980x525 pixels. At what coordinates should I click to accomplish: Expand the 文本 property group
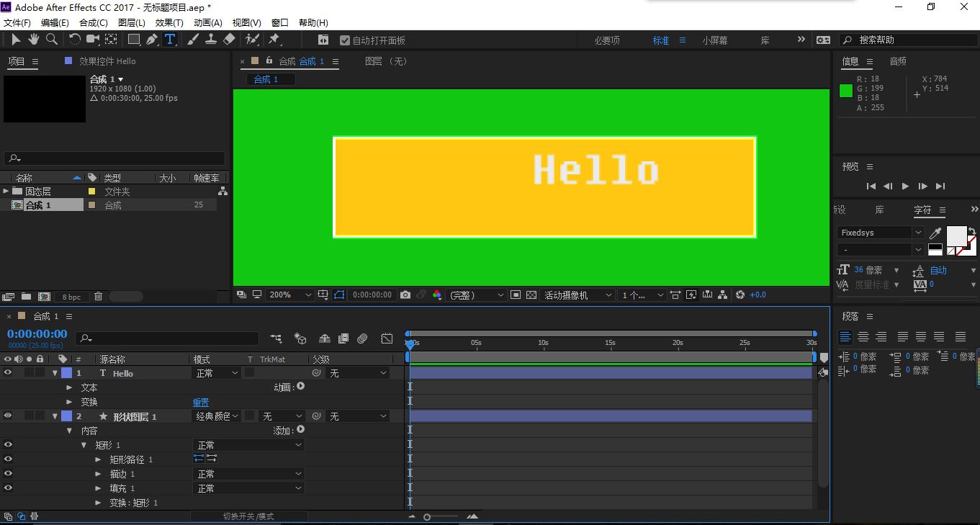pyautogui.click(x=70, y=387)
